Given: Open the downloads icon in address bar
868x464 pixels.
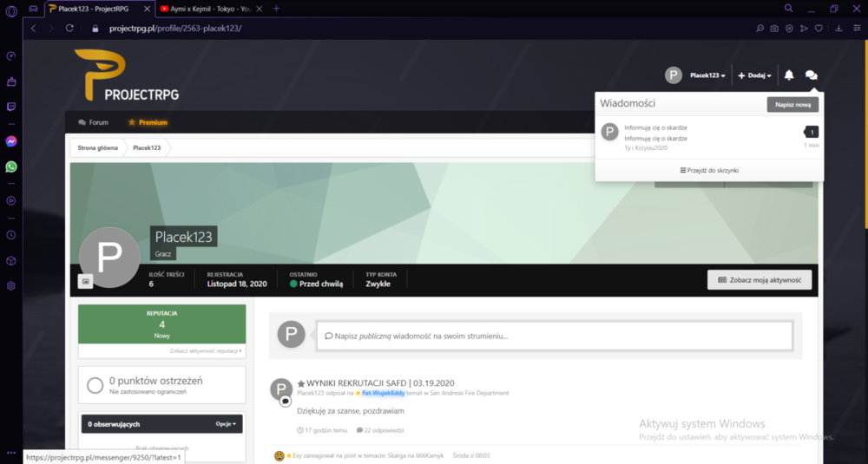Looking at the screenshot, I should (x=838, y=29).
